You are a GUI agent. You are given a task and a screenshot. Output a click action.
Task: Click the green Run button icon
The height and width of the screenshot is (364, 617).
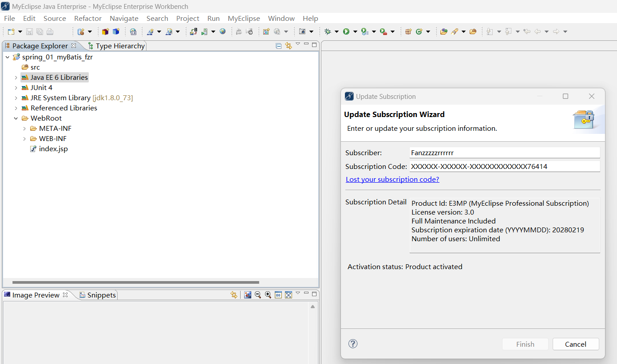point(346,31)
